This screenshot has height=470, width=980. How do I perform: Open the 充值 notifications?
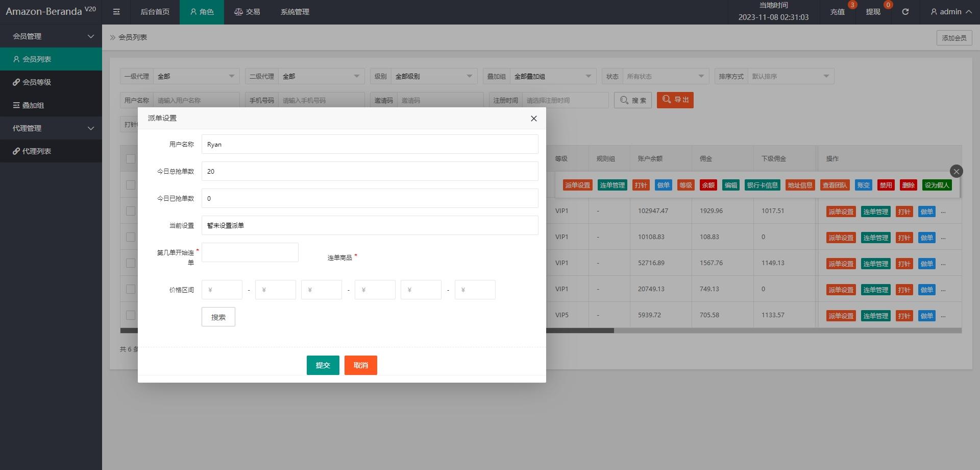pyautogui.click(x=838, y=12)
